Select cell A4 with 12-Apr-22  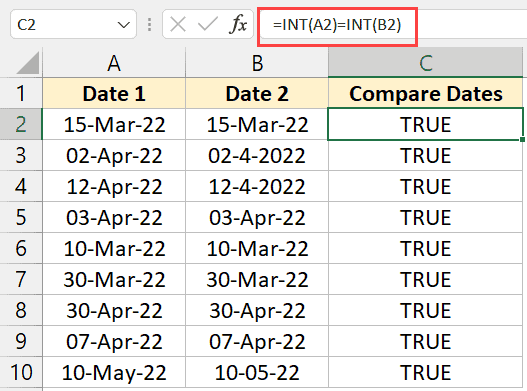click(x=114, y=186)
